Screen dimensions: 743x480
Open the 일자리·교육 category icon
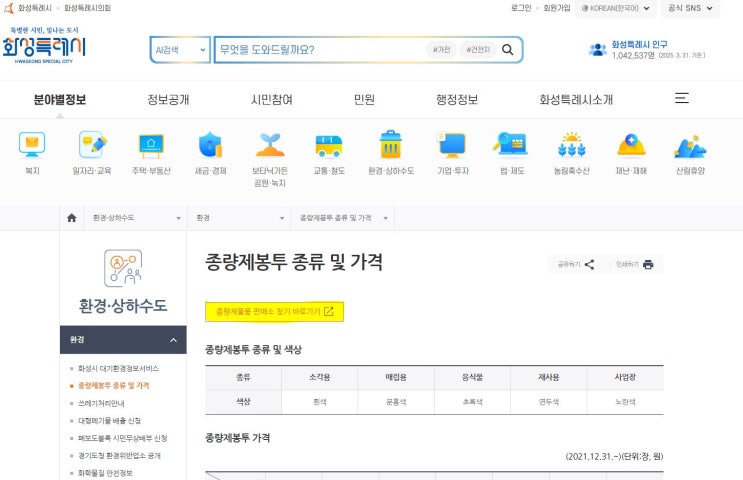coord(92,145)
